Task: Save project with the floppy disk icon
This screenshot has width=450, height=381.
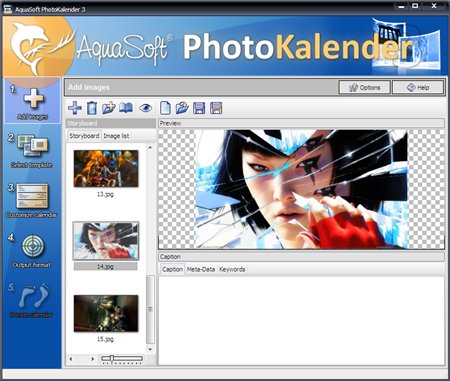Action: coord(199,108)
